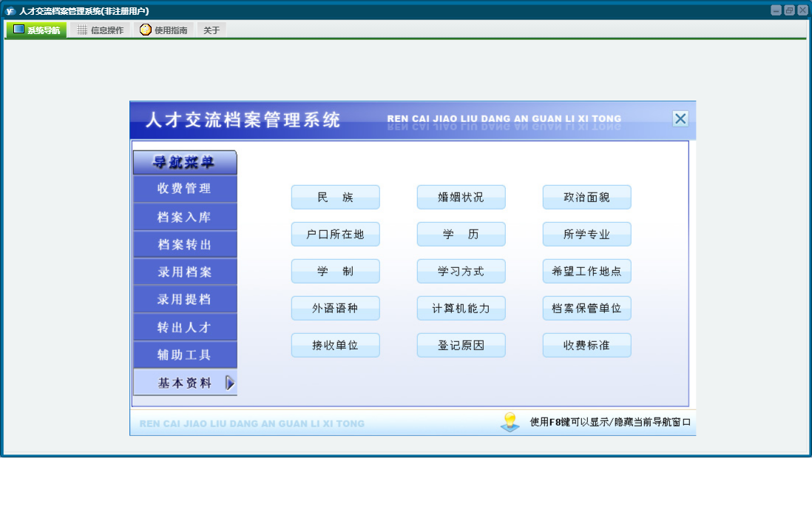Screen dimensions: 812x530
Task: Click the 使用指南 clock icon
Action: pos(146,30)
